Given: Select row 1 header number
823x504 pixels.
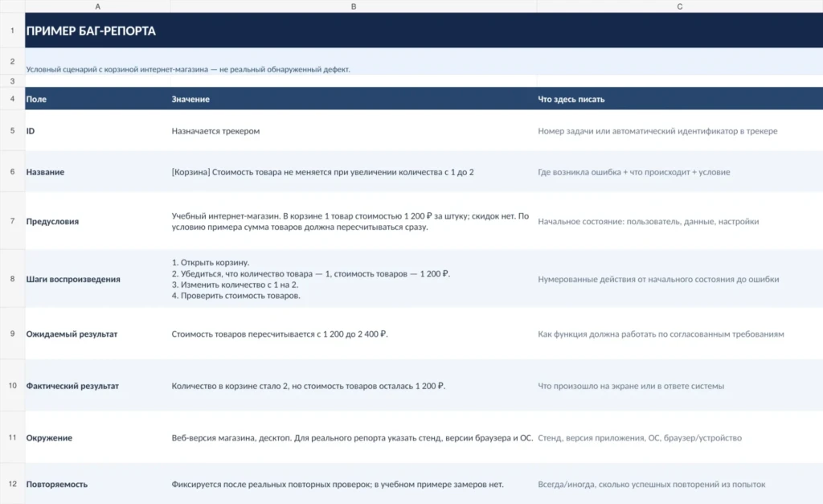Looking at the screenshot, I should (12, 31).
